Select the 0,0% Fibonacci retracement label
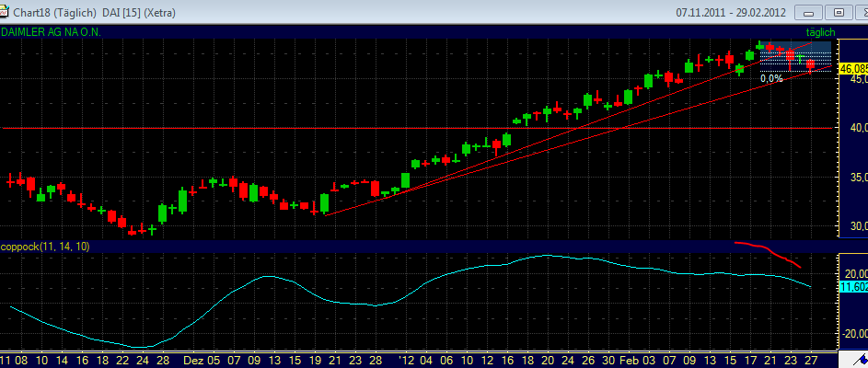This screenshot has width=868, height=368. pyautogui.click(x=771, y=78)
